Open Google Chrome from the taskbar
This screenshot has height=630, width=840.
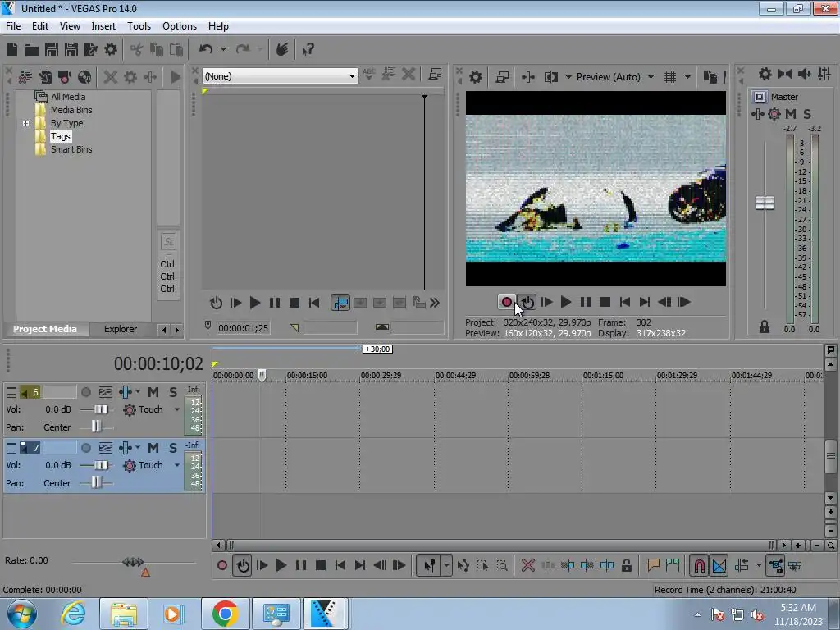[x=225, y=614]
